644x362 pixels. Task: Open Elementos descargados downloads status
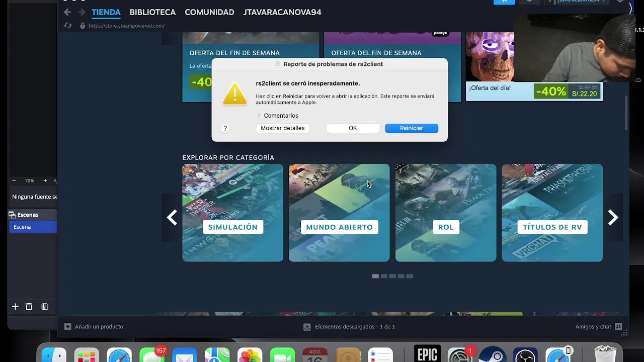click(x=350, y=327)
